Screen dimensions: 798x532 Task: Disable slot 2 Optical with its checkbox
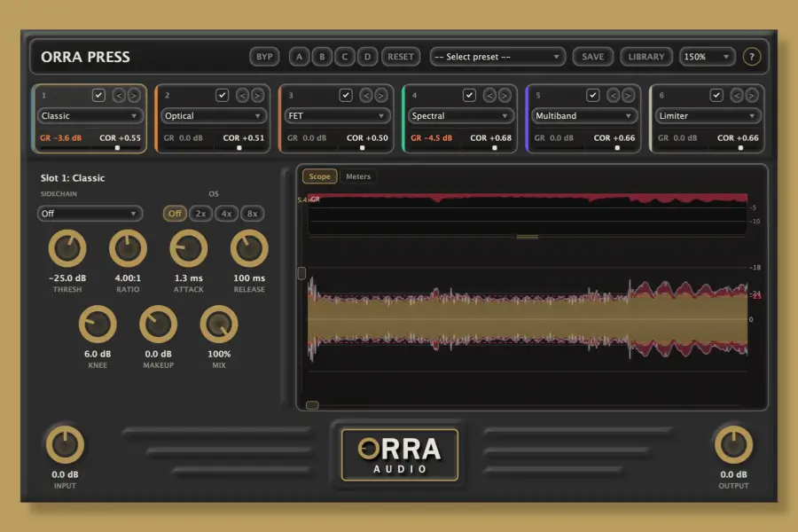click(x=222, y=95)
